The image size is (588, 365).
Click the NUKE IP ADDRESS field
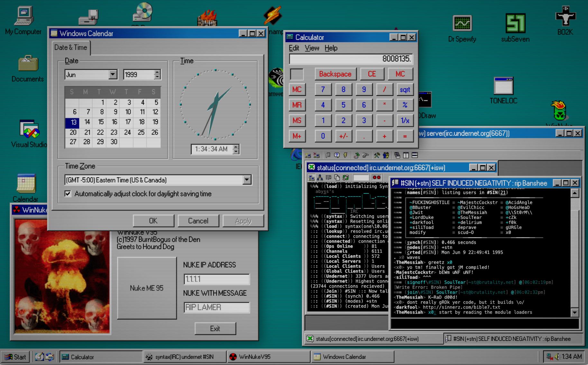pyautogui.click(x=217, y=279)
